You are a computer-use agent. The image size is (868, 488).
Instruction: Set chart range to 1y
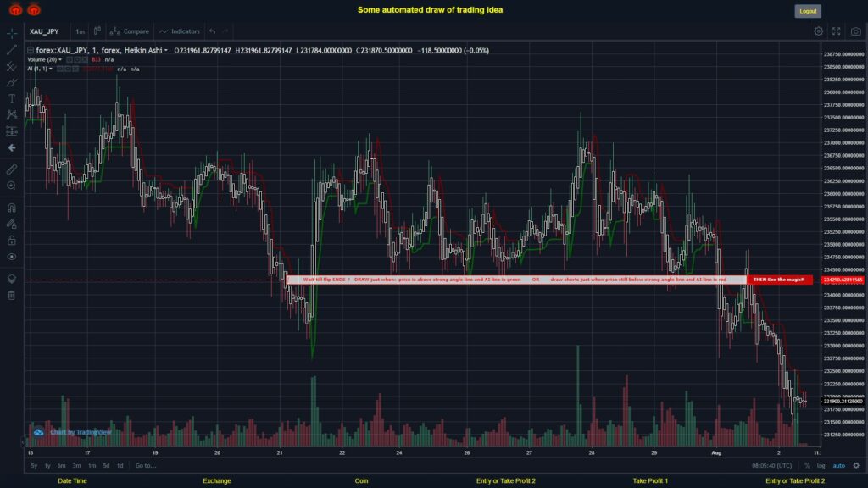click(x=47, y=466)
